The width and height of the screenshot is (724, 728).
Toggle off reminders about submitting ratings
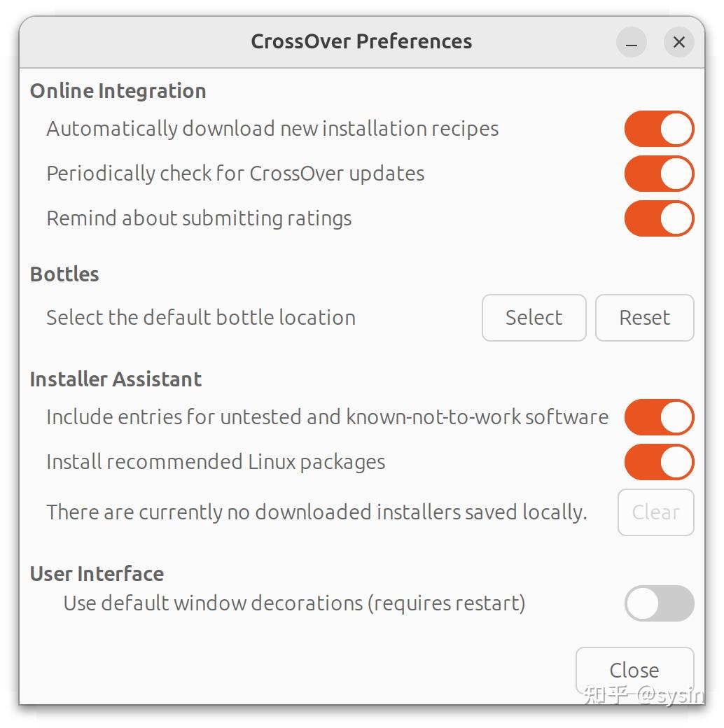658,218
